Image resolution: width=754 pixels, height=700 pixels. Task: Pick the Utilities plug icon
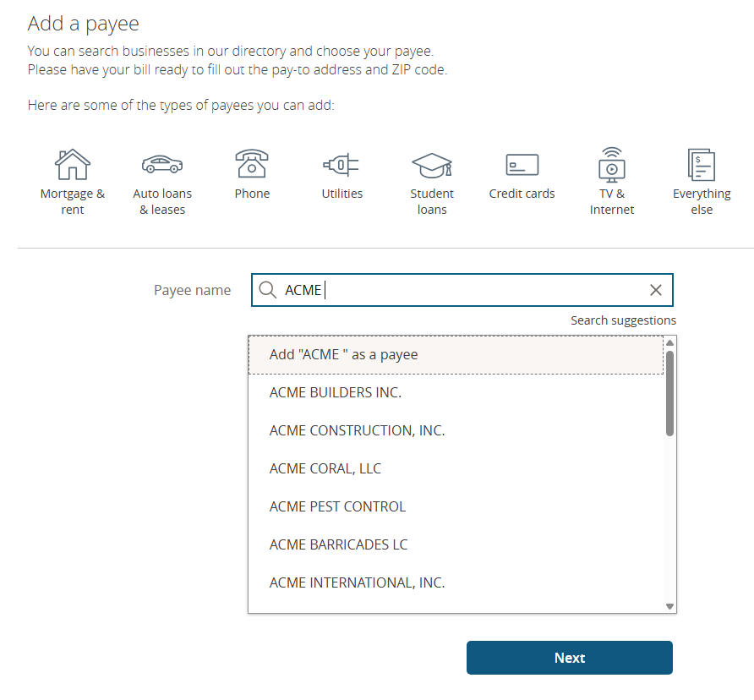341,165
